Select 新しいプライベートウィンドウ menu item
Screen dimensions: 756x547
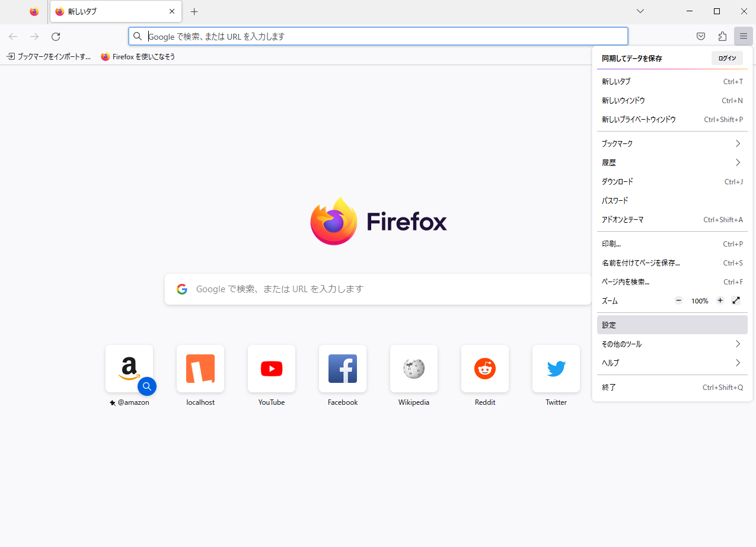672,120
